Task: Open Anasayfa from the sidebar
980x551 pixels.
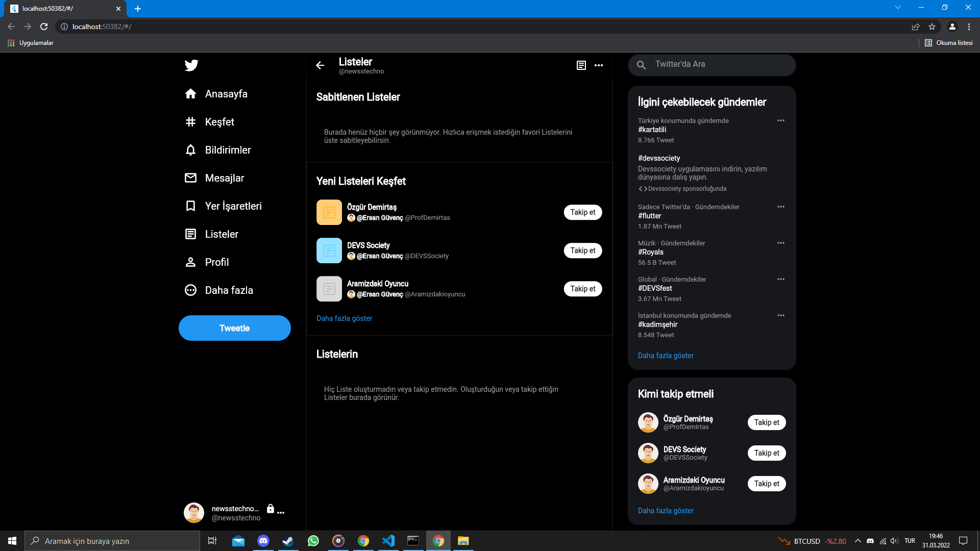Action: coord(216,94)
